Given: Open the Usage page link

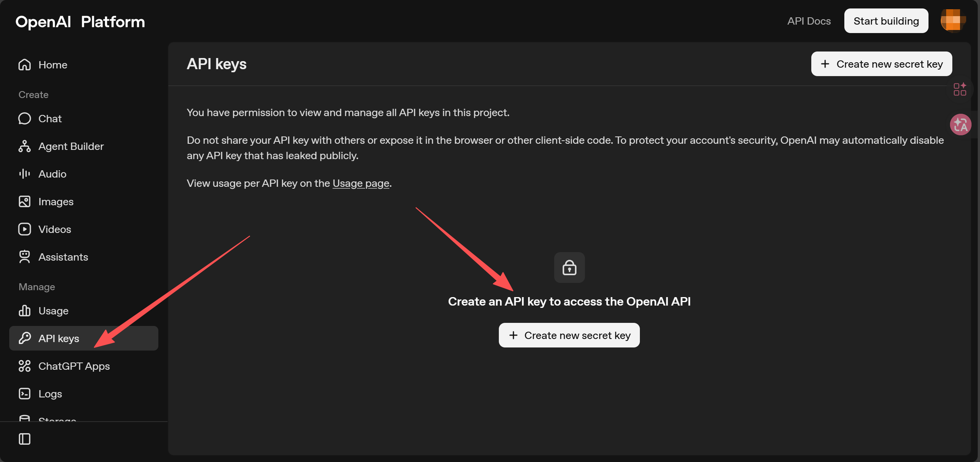Looking at the screenshot, I should tap(360, 183).
